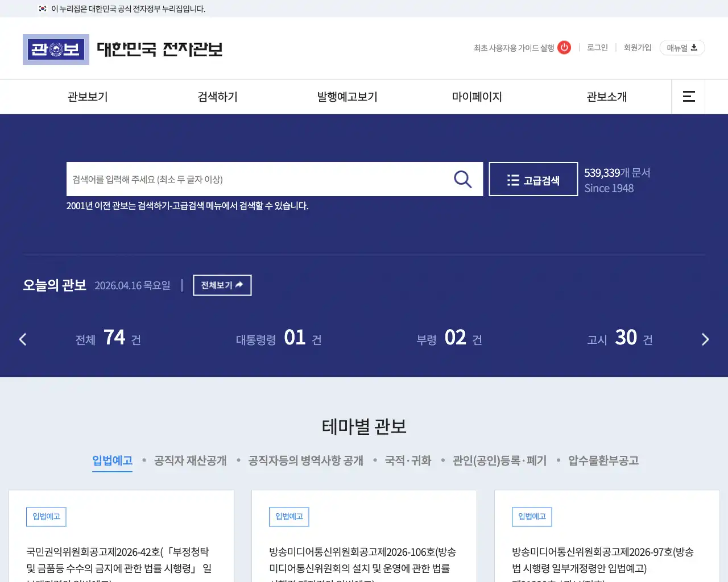Open the site search magnifier icon
The image size is (728, 582).
[462, 179]
